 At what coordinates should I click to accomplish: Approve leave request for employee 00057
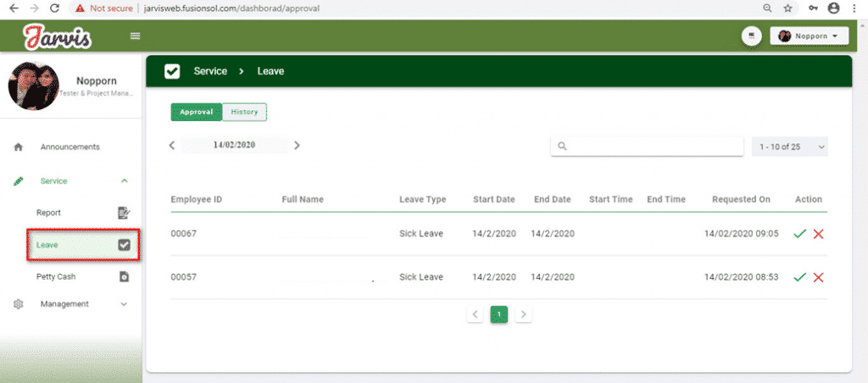click(x=799, y=277)
